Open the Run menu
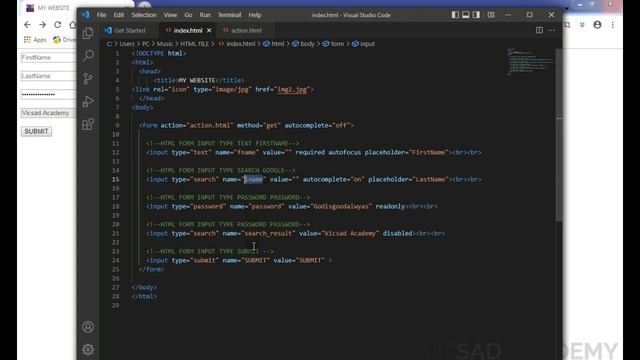Image resolution: width=640 pixels, height=360 pixels. point(205,15)
